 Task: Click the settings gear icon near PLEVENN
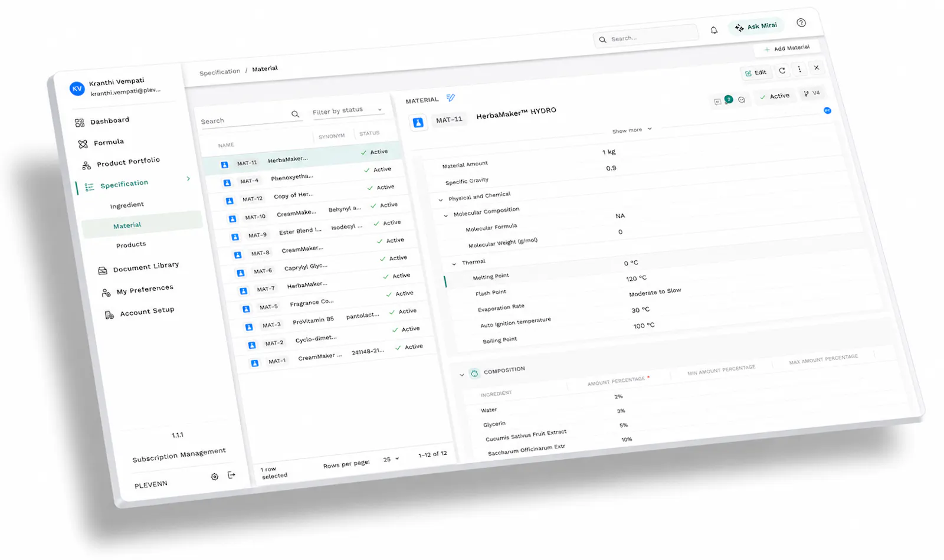[215, 476]
